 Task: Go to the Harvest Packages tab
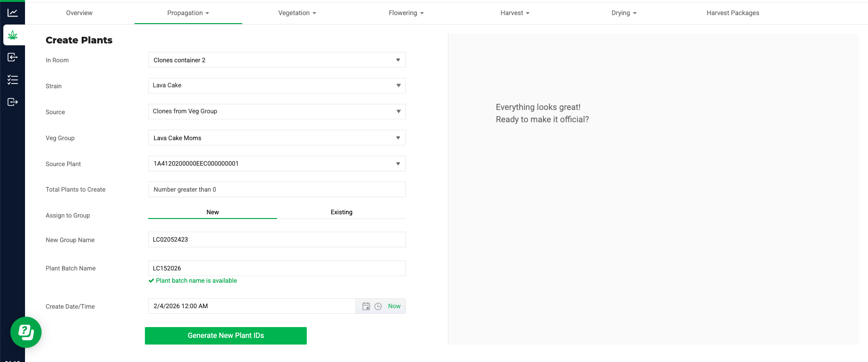tap(733, 13)
